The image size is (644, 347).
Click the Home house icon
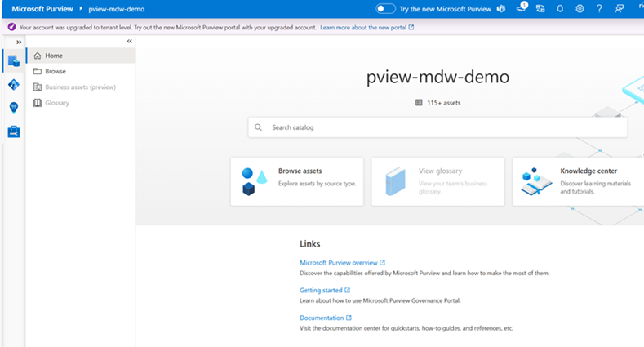point(38,56)
